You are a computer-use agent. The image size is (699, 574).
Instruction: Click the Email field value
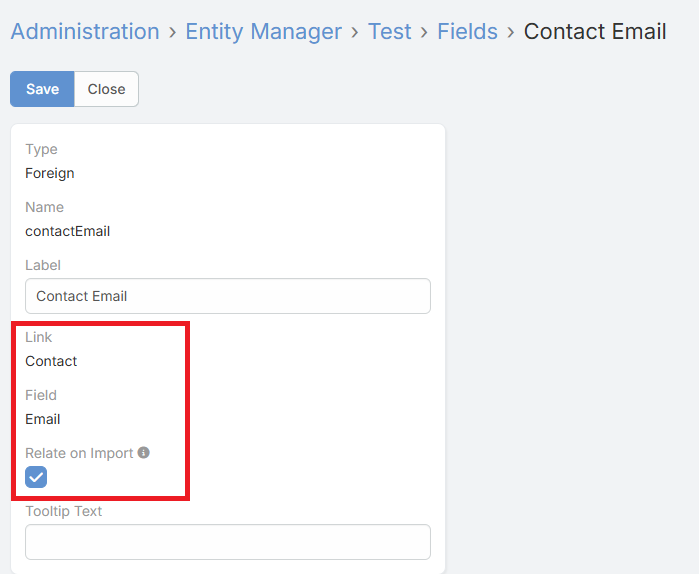43,419
